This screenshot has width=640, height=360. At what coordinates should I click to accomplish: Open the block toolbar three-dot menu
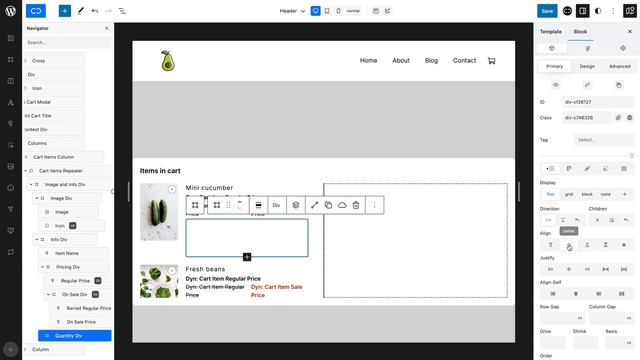click(374, 205)
